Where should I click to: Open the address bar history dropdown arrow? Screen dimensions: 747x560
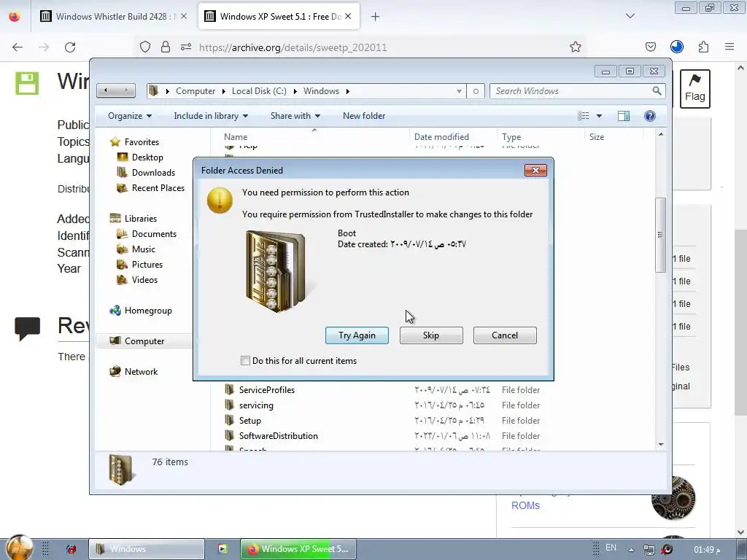pyautogui.click(x=459, y=91)
